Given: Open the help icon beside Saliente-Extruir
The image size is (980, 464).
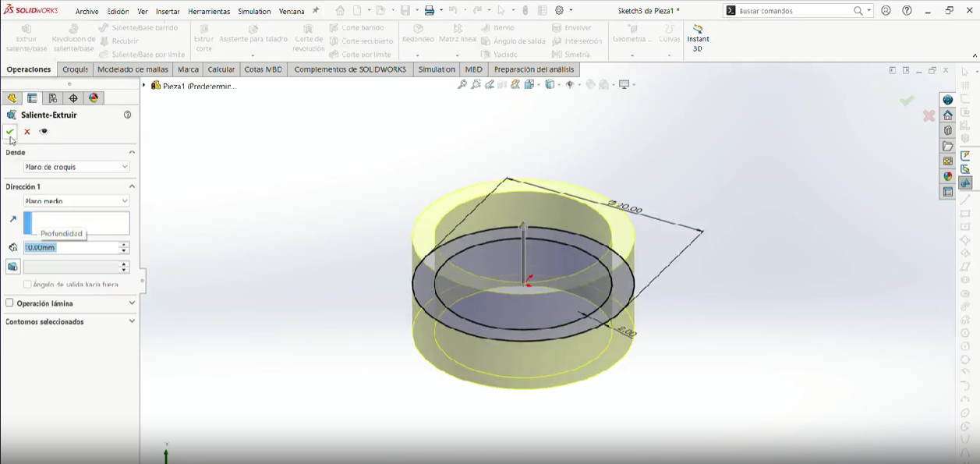Looking at the screenshot, I should pos(128,115).
